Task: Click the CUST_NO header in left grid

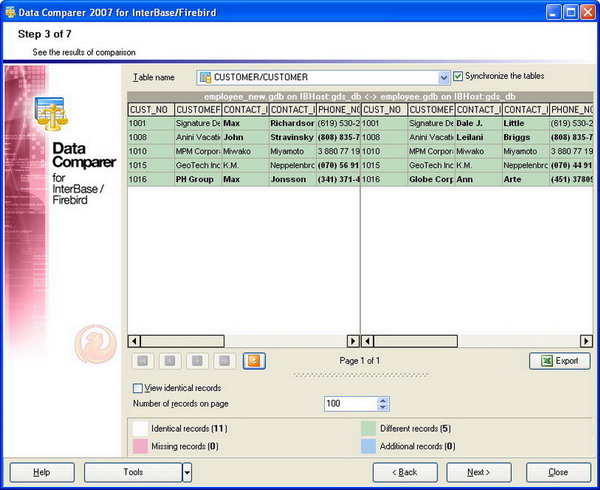Action: point(151,110)
